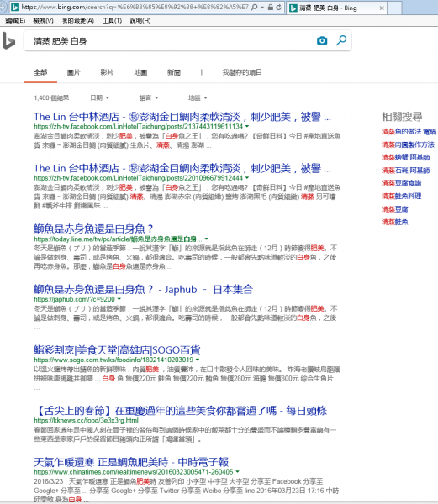Click the Bing search input field
The height and width of the screenshot is (504, 438).
tap(171, 41)
